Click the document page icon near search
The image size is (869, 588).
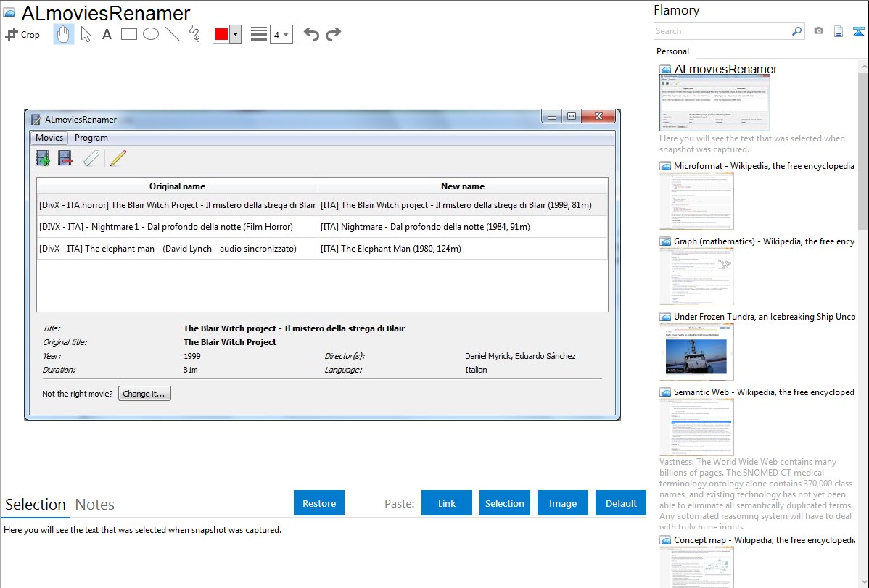tap(839, 31)
